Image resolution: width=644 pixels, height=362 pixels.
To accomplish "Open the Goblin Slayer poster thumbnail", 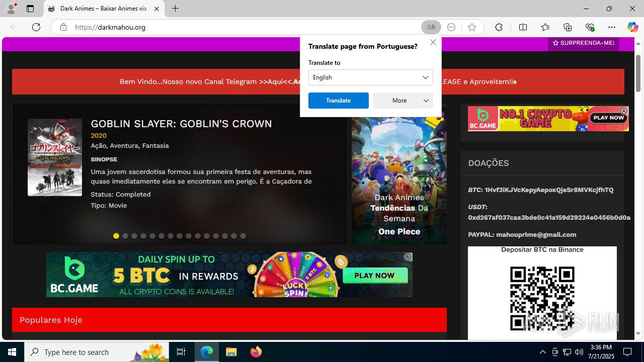I will 55,157.
